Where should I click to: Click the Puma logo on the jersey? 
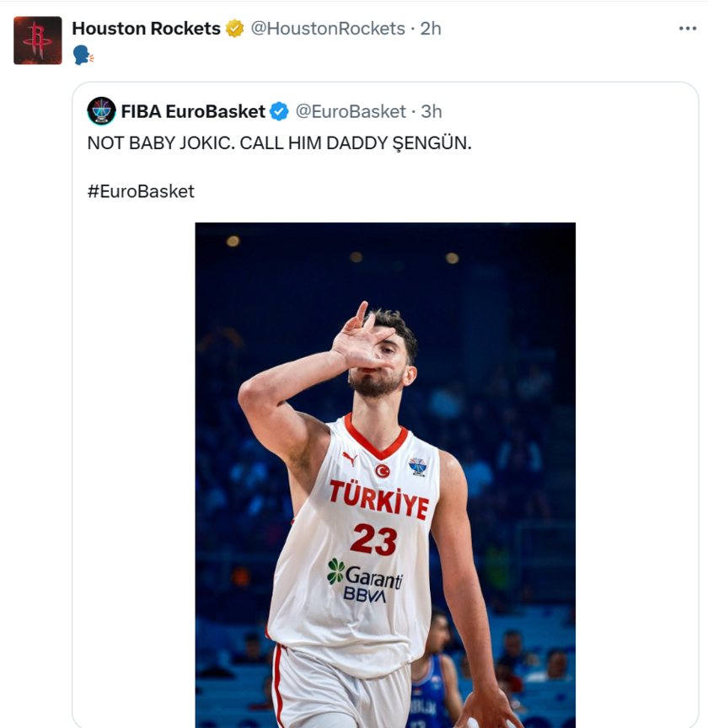(350, 458)
